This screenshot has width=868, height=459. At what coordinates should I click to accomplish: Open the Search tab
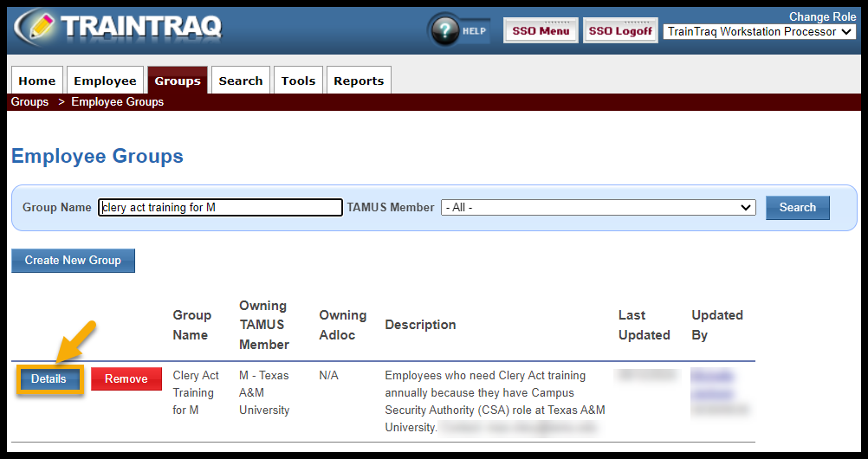click(x=241, y=81)
